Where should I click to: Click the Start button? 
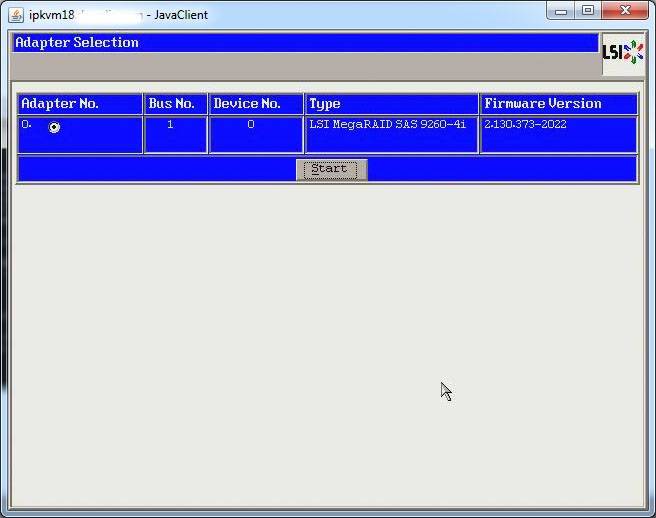tap(331, 169)
